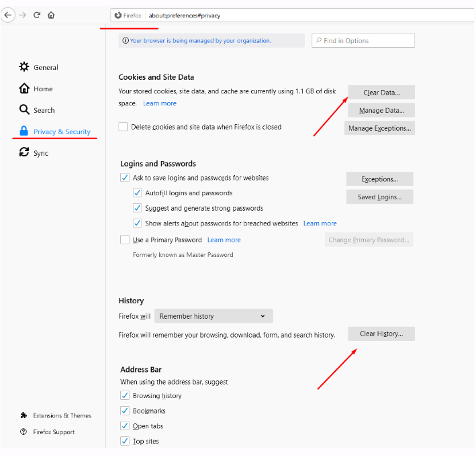Uncheck Bookmarks address bar suggestion
This screenshot has width=476, height=455.
coord(125,411)
